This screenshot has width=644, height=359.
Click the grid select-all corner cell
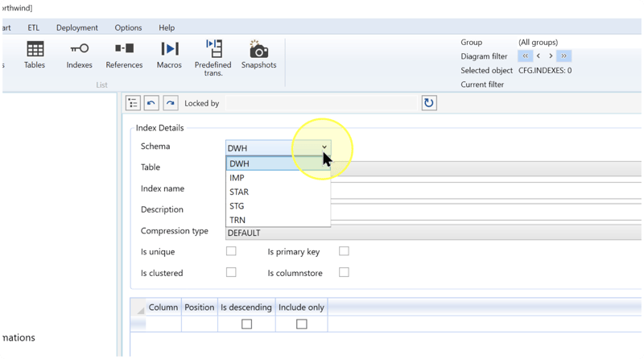[138, 307]
